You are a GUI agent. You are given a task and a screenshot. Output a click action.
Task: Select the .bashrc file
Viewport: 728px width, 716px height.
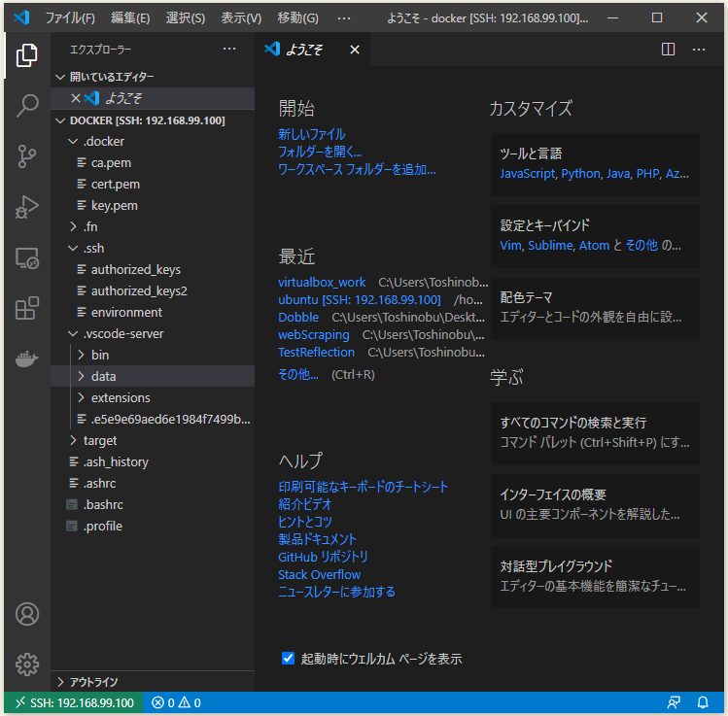(153, 504)
